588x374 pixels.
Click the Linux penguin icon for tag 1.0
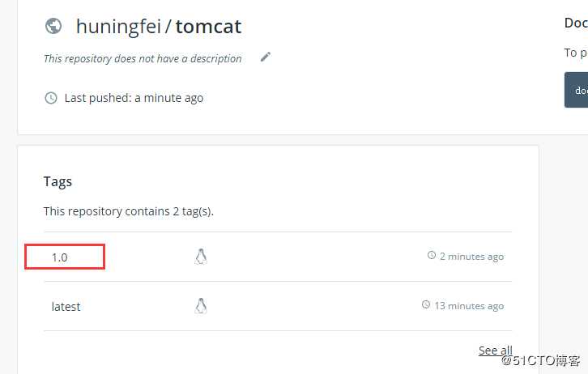coord(201,257)
